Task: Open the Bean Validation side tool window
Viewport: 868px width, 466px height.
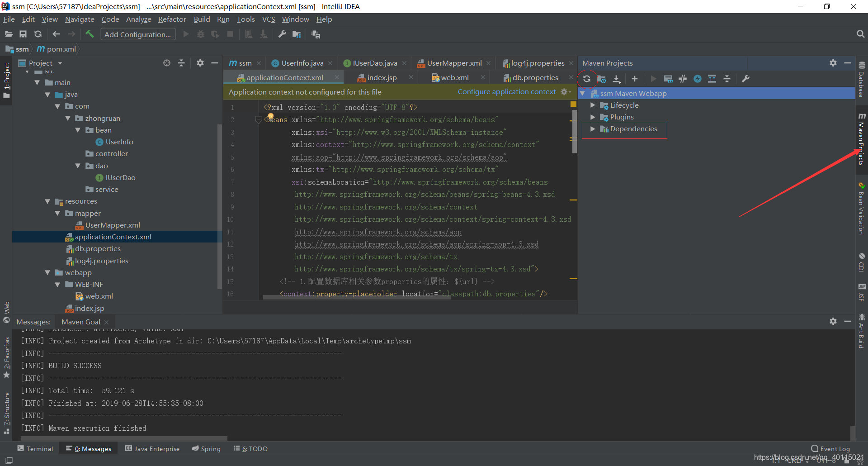Action: (862, 208)
